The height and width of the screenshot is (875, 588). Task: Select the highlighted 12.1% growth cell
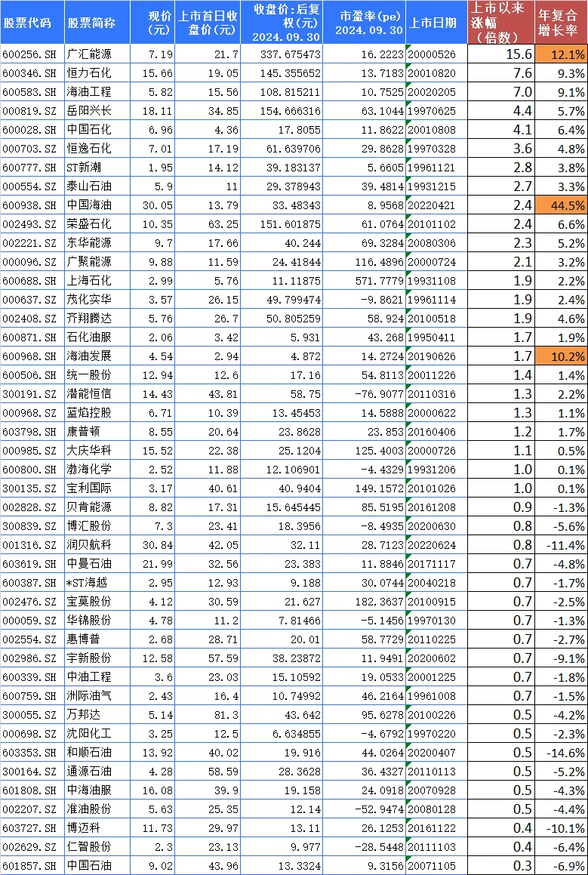tap(561, 54)
